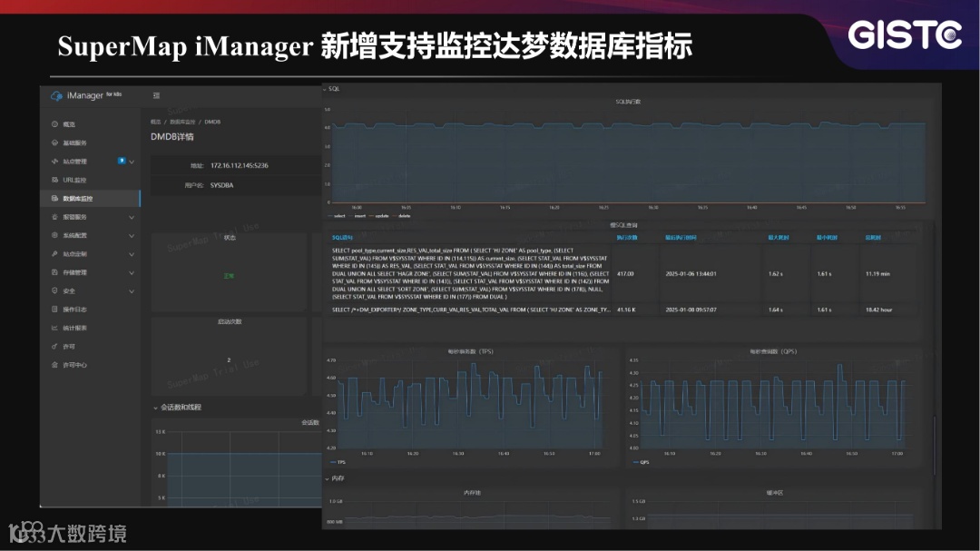Expand the 报警服务 submenu chevron
980x551 pixels.
[x=132, y=218]
